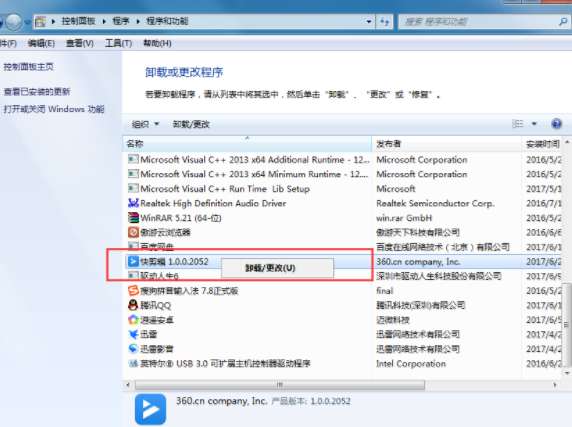Viewport: 572px width, 427px height.
Task: Open the address bar history dropdown
Action: pyautogui.click(x=369, y=22)
